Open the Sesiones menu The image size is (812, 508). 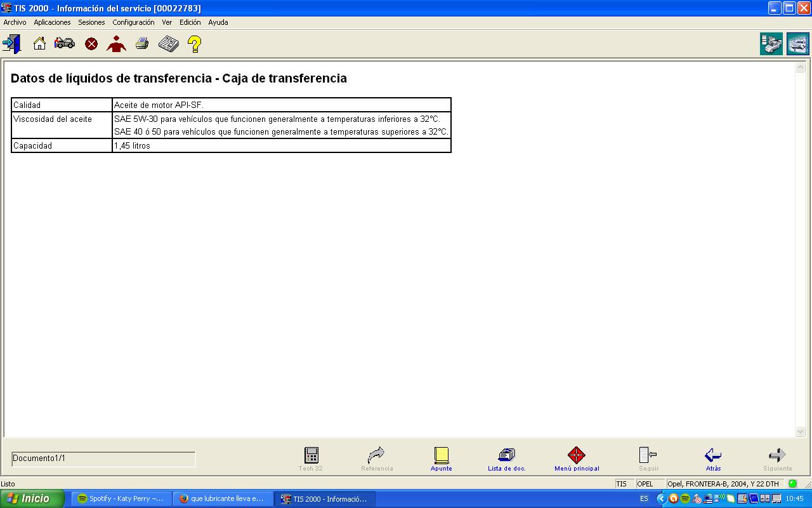click(x=91, y=22)
